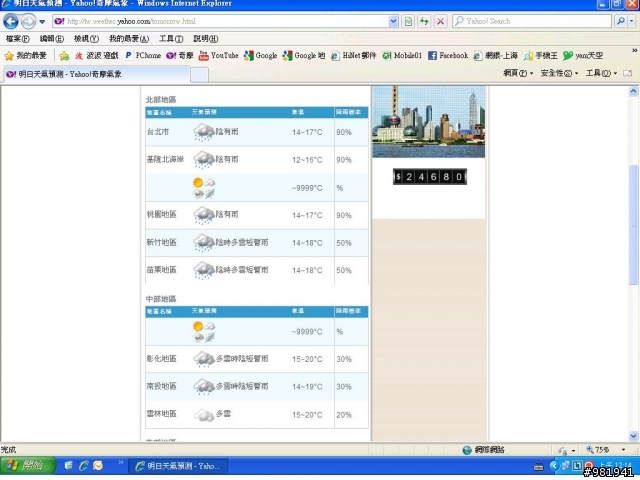Open the 網頁(P) command bar dropdown
Image resolution: width=640 pixels, height=480 pixels.
pyautogui.click(x=518, y=73)
